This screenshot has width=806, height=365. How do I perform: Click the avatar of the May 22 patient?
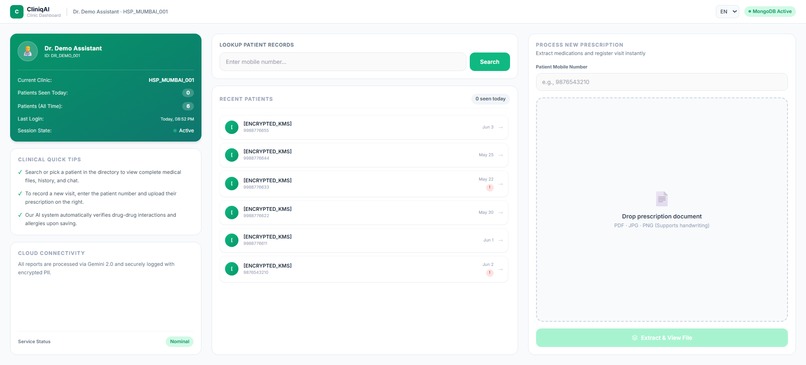231,184
